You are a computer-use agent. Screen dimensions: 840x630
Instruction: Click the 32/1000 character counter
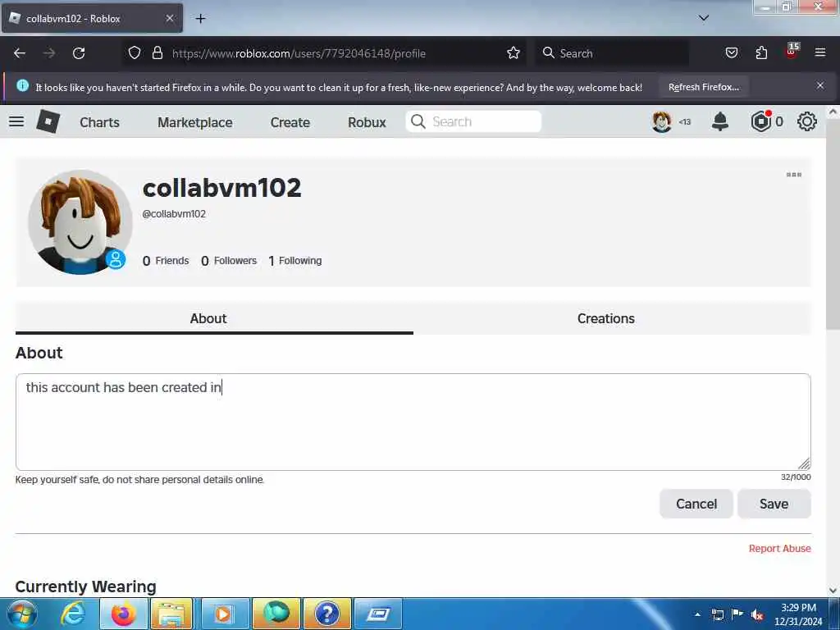[x=796, y=477]
